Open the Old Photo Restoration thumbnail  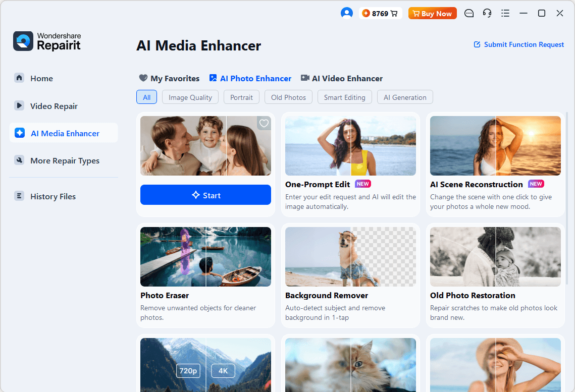tap(495, 257)
